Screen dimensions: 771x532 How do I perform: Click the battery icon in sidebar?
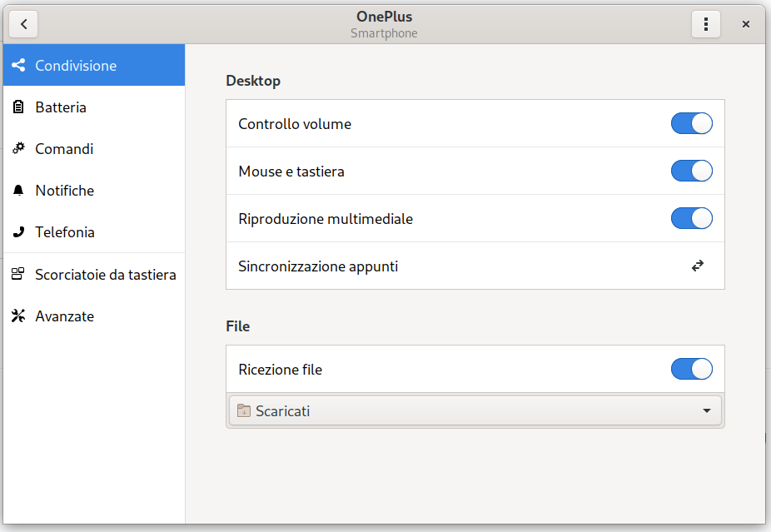18,107
